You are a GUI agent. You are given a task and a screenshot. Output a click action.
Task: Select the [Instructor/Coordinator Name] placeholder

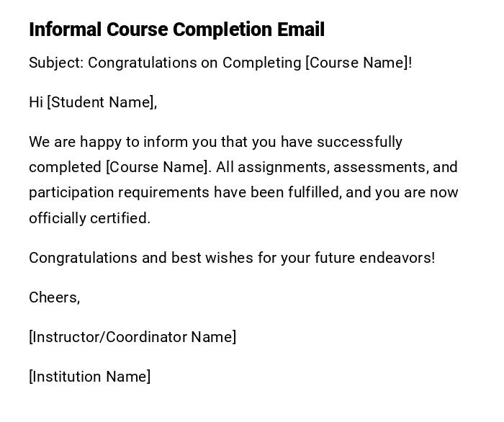(132, 337)
